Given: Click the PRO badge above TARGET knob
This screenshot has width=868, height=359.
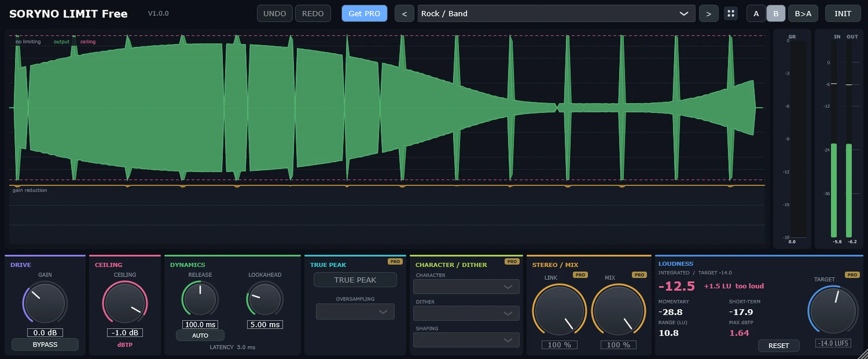Looking at the screenshot, I should 852,275.
